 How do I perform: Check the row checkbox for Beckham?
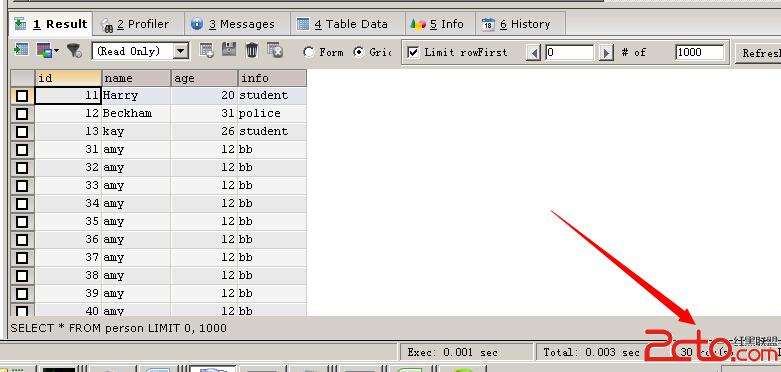click(x=22, y=114)
